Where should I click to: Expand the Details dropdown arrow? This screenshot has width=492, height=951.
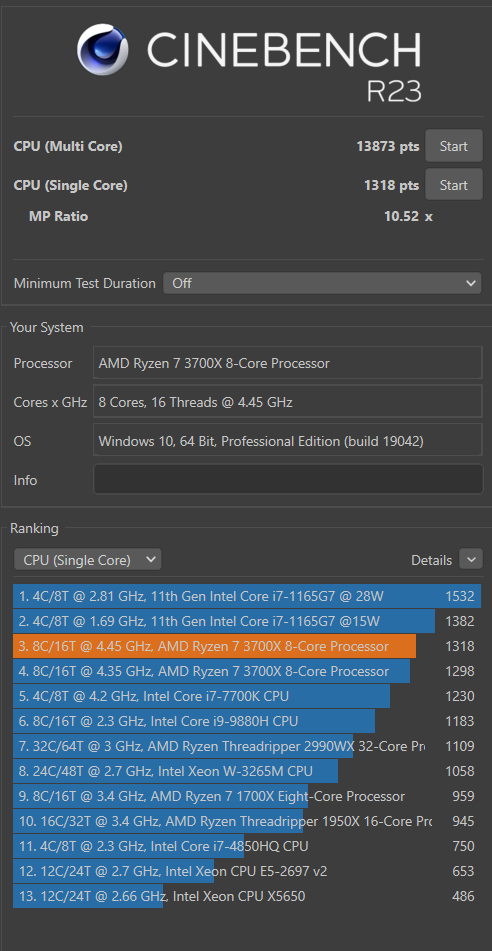click(471, 559)
